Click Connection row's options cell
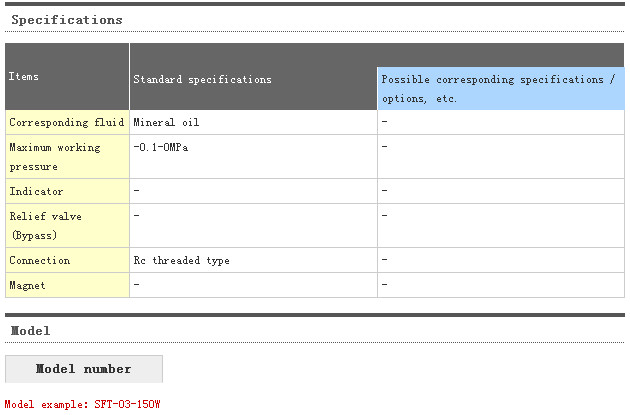Image resolution: width=630 pixels, height=415 pixels. pyautogui.click(x=500, y=260)
